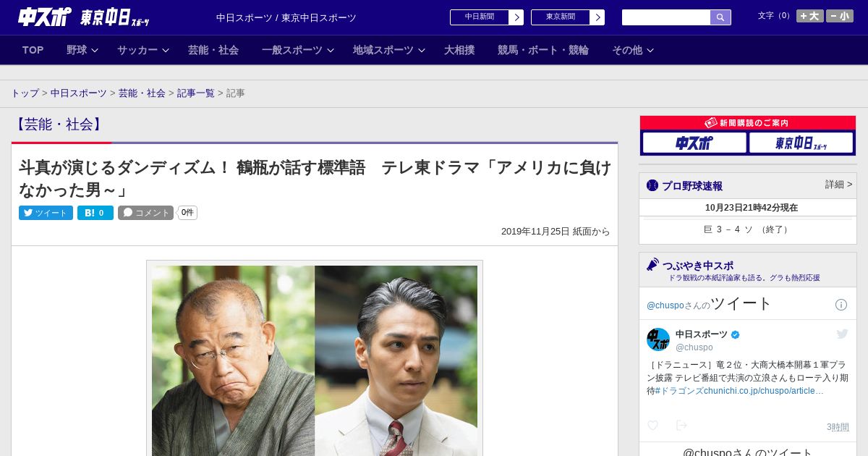Click the 東京中日スポーツ subscription banner button
Viewport: 868px width, 456px height.
[801, 143]
